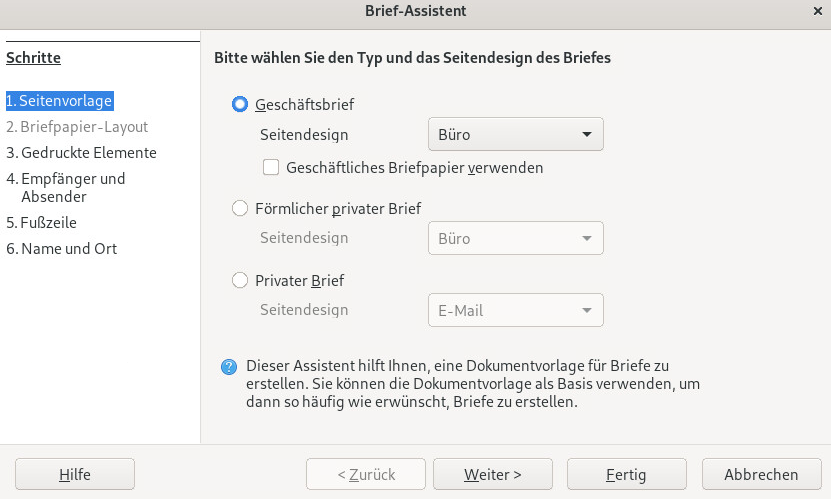Image resolution: width=831 pixels, height=499 pixels.
Task: Click the Fertig button
Action: [x=626, y=475]
